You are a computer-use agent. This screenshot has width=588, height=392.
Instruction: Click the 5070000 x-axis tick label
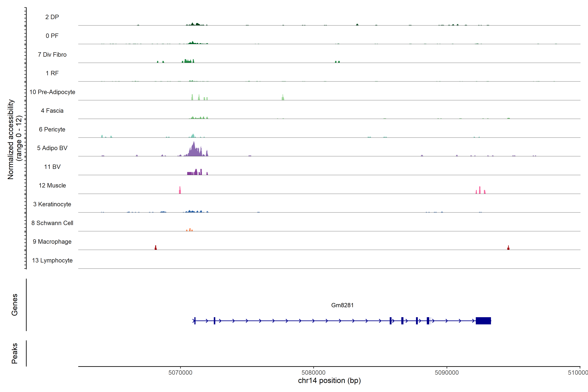tap(180, 373)
